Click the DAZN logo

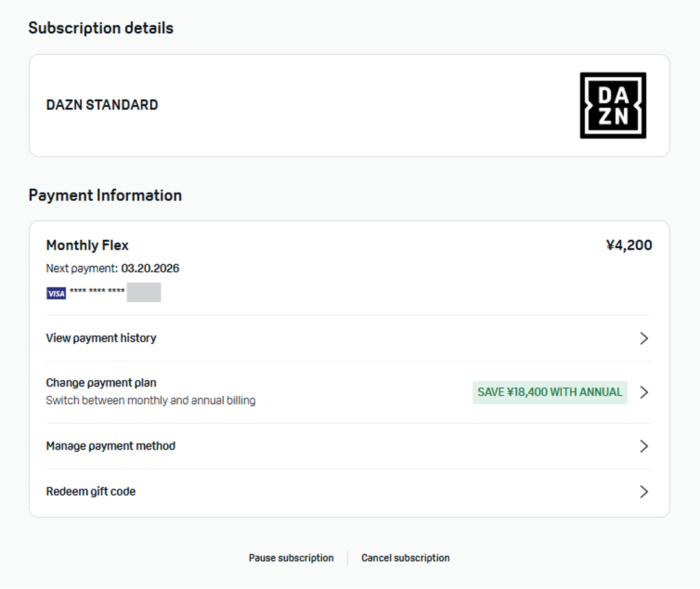[612, 105]
